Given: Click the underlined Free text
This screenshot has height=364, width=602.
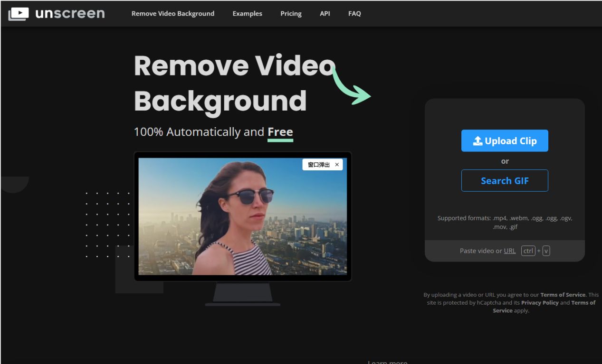Looking at the screenshot, I should pyautogui.click(x=281, y=131).
